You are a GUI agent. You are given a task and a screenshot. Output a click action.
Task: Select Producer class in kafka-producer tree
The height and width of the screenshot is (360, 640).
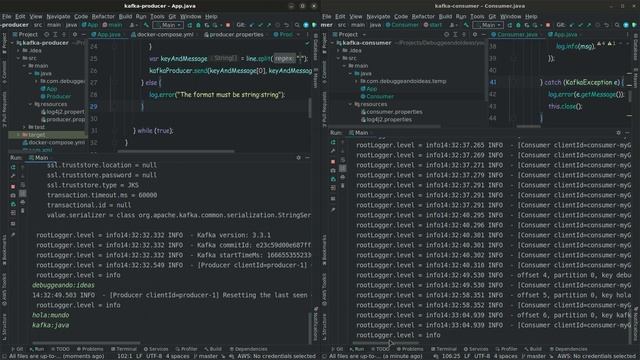(56, 96)
